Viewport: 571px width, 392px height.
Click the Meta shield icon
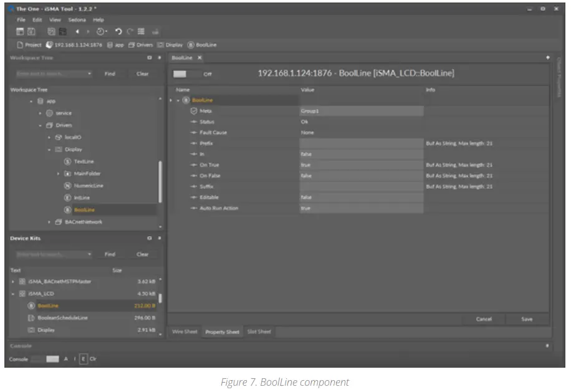[x=194, y=111]
